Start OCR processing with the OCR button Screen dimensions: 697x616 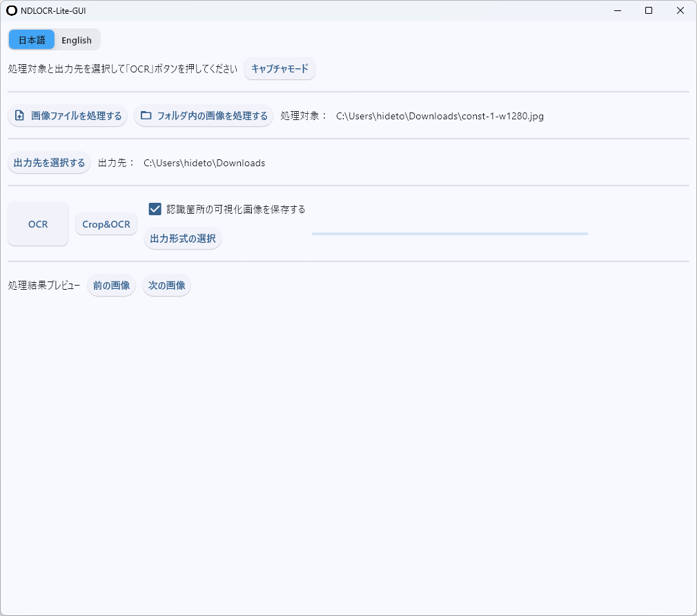(37, 223)
